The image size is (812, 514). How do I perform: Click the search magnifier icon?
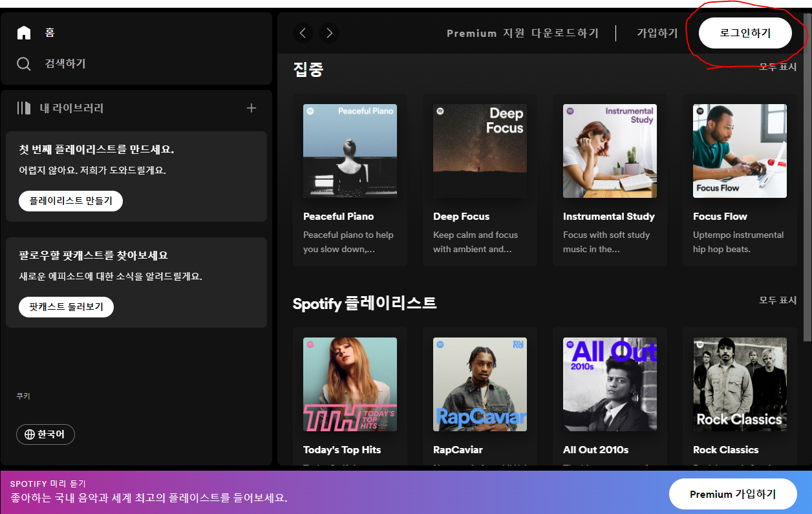(x=24, y=63)
